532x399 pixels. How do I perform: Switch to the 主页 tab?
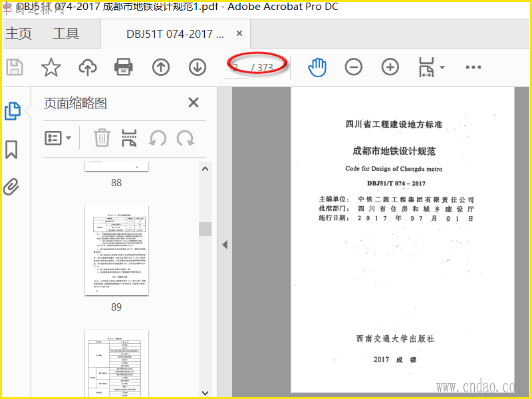pos(19,34)
